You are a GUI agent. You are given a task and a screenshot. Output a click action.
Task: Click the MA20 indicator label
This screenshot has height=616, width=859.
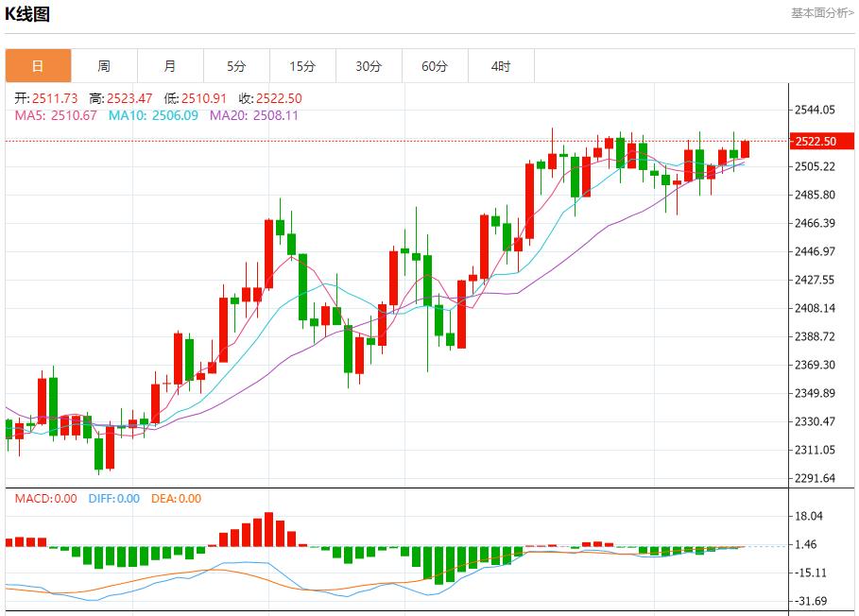click(253, 115)
